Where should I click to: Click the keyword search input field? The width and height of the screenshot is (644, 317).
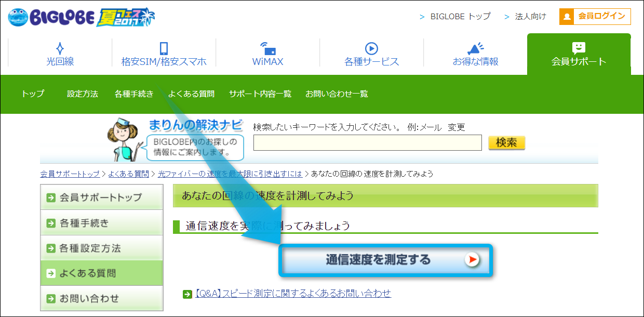point(367,143)
